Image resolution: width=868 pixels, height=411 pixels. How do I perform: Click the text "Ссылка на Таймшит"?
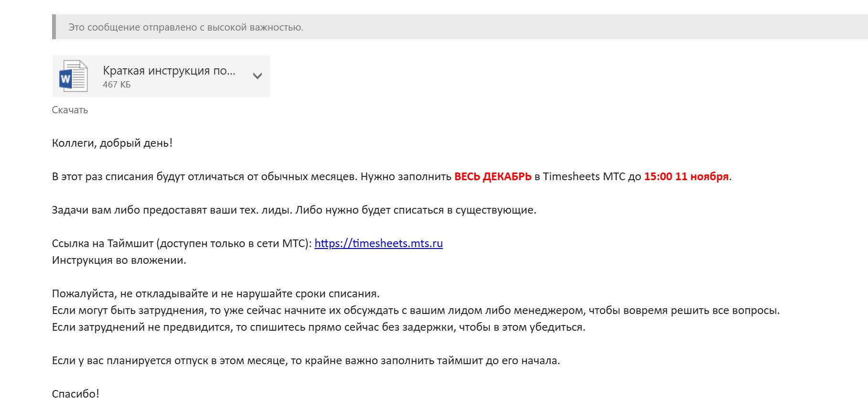click(102, 243)
